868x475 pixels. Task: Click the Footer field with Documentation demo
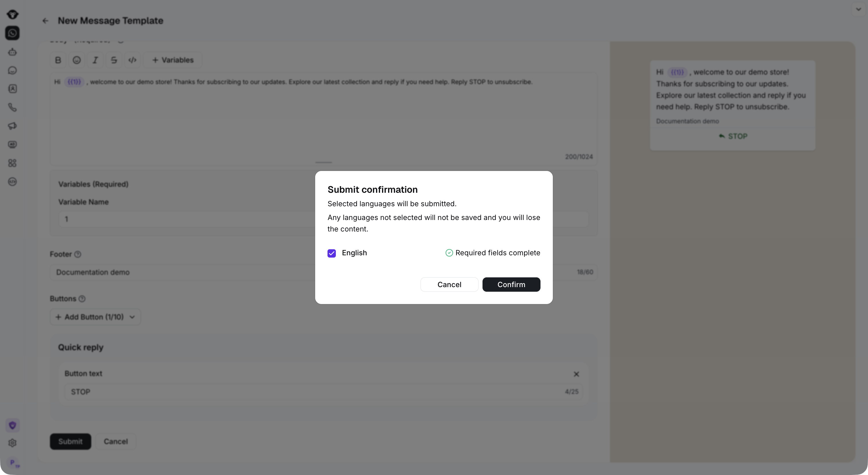coord(323,272)
